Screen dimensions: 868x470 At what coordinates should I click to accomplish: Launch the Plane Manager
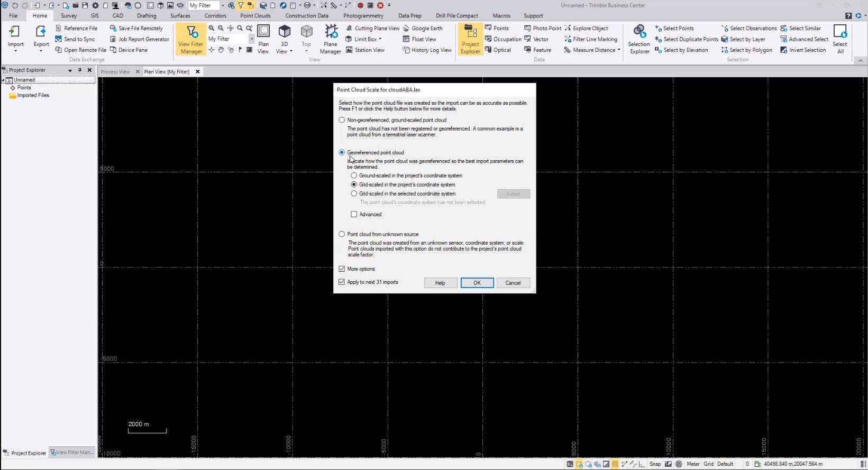330,40
